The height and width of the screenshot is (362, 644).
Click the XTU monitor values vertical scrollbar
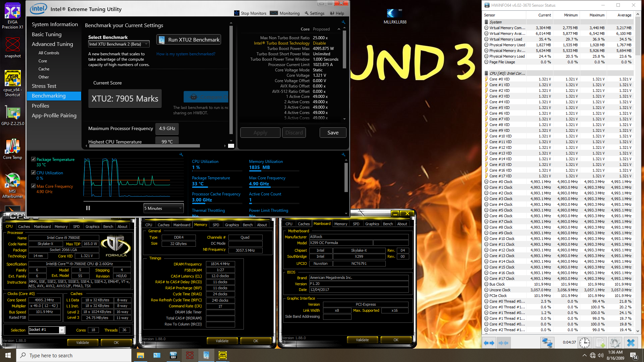[x=346, y=178]
